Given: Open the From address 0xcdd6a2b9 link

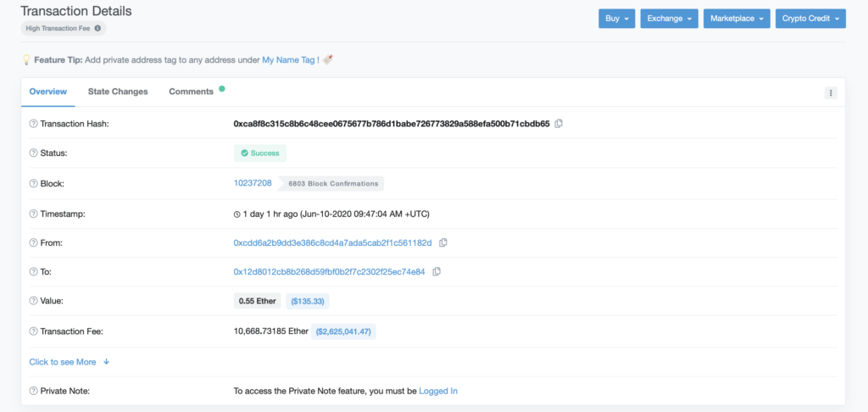Looking at the screenshot, I should click(332, 242).
